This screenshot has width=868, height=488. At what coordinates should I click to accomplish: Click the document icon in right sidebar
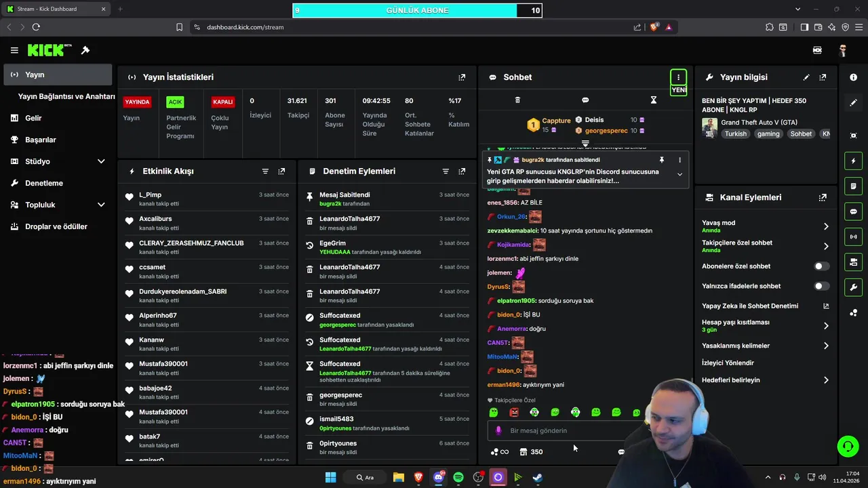click(853, 186)
